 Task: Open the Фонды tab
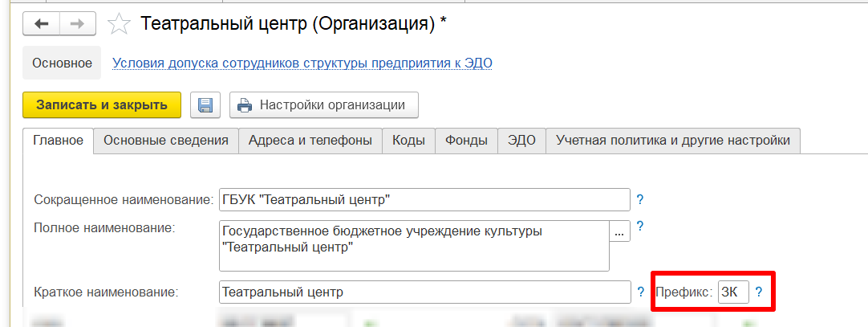coord(466,141)
